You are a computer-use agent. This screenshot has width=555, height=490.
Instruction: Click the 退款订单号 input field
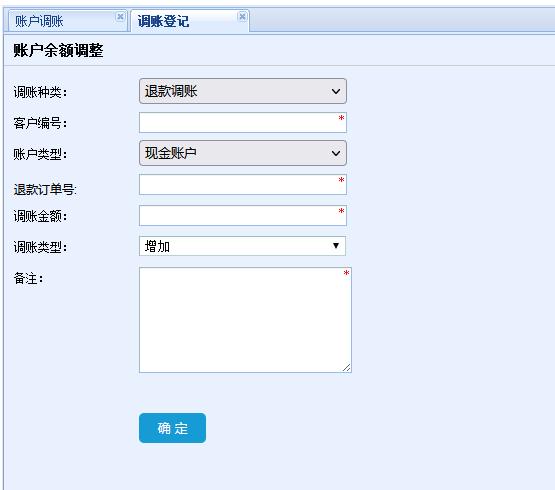pyautogui.click(x=243, y=184)
